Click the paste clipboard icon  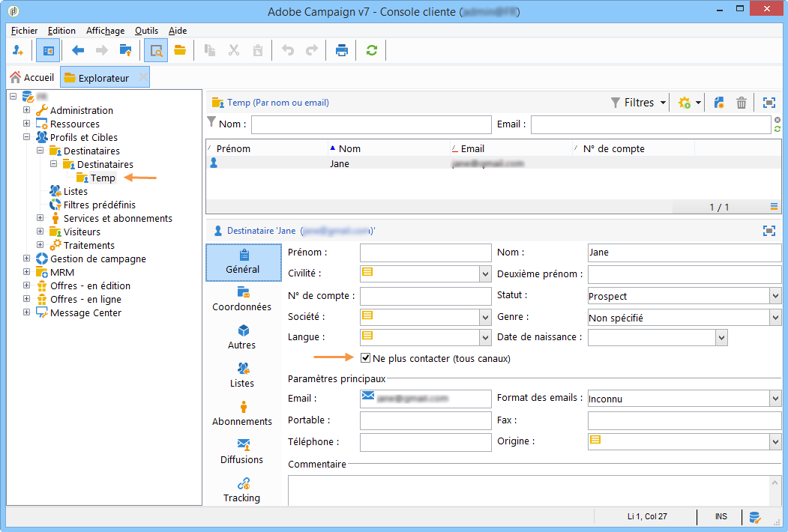(258, 50)
